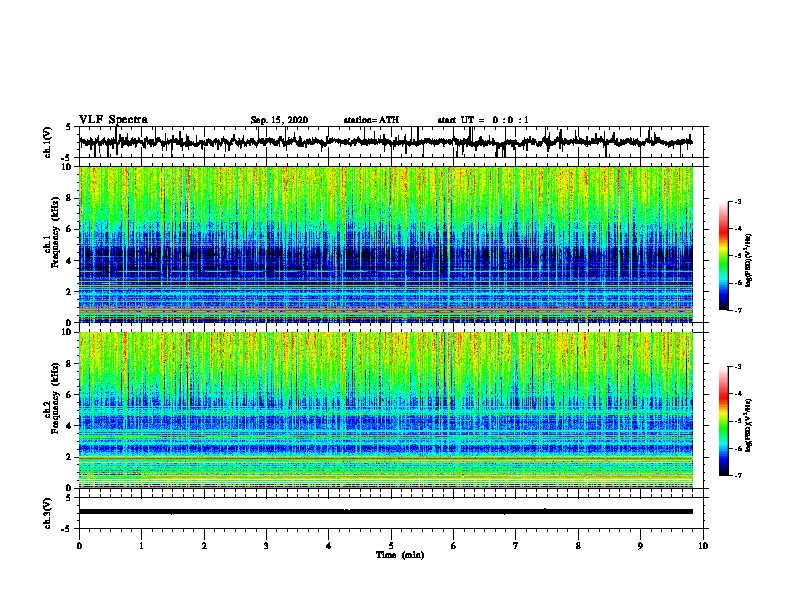Click the "4" minute tick label
Viewport: 792px width, 612px height.
pos(329,546)
